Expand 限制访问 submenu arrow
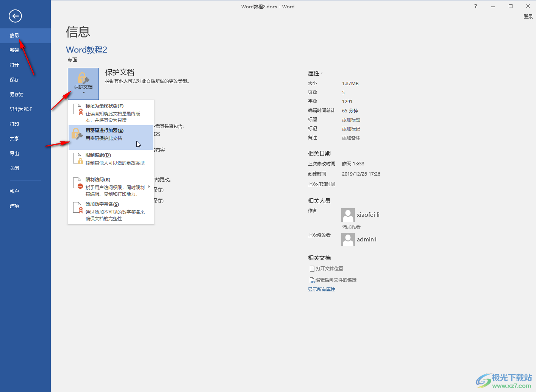 pos(149,187)
